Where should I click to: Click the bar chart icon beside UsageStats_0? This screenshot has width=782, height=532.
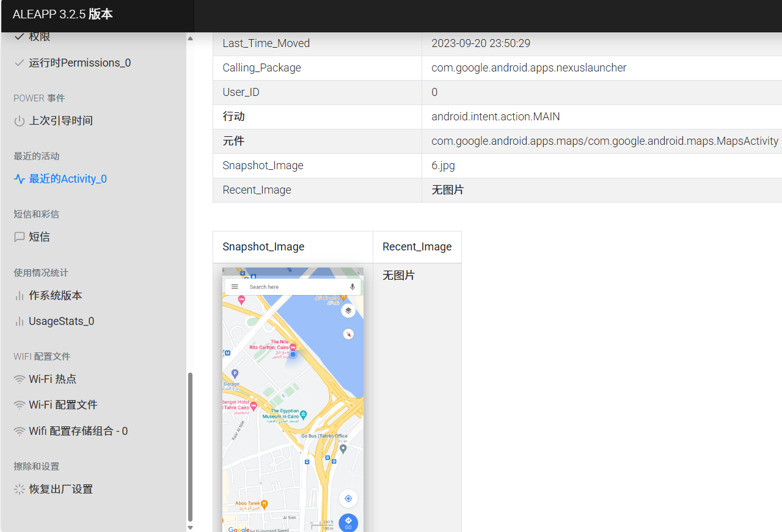(19, 321)
